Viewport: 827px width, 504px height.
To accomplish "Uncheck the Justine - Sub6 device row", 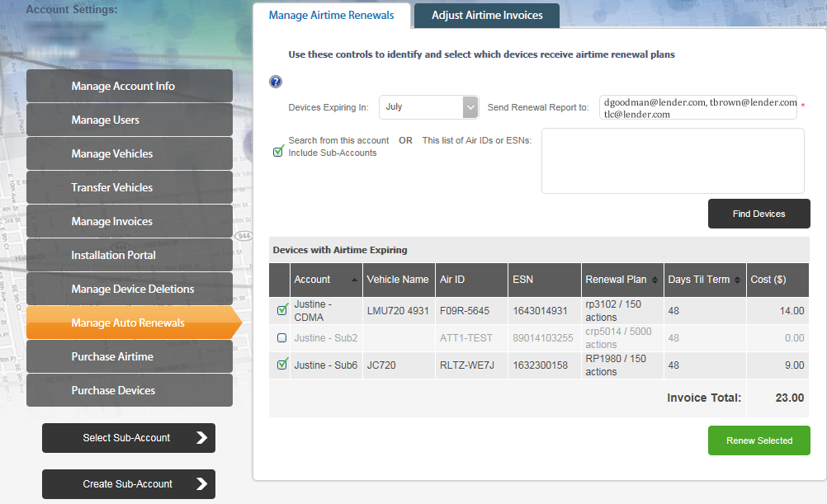I will coord(281,365).
